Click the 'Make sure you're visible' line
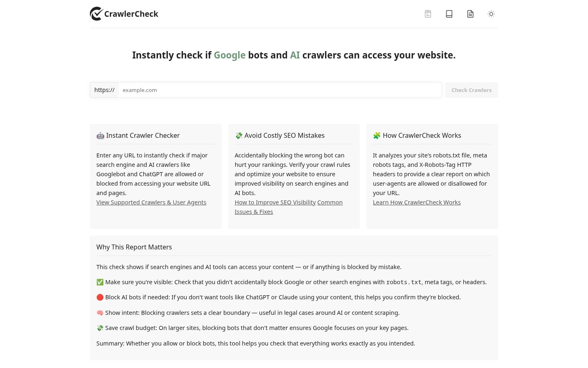588x368 pixels. [292, 282]
